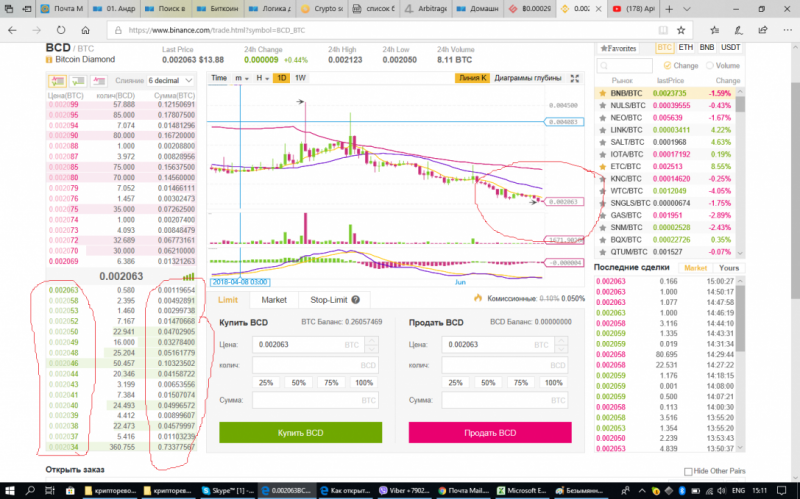Open reading view in the address bar
The height and width of the screenshot is (499, 800).
[x=663, y=30]
